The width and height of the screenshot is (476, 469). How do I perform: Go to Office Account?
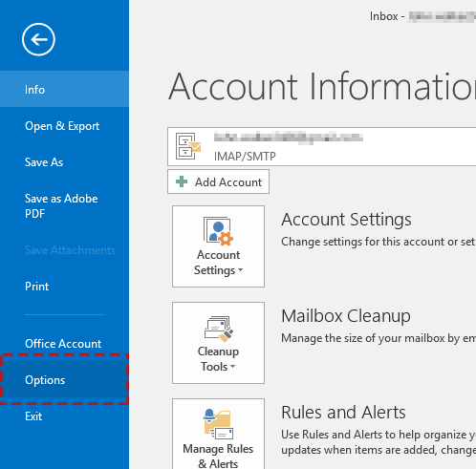point(64,344)
